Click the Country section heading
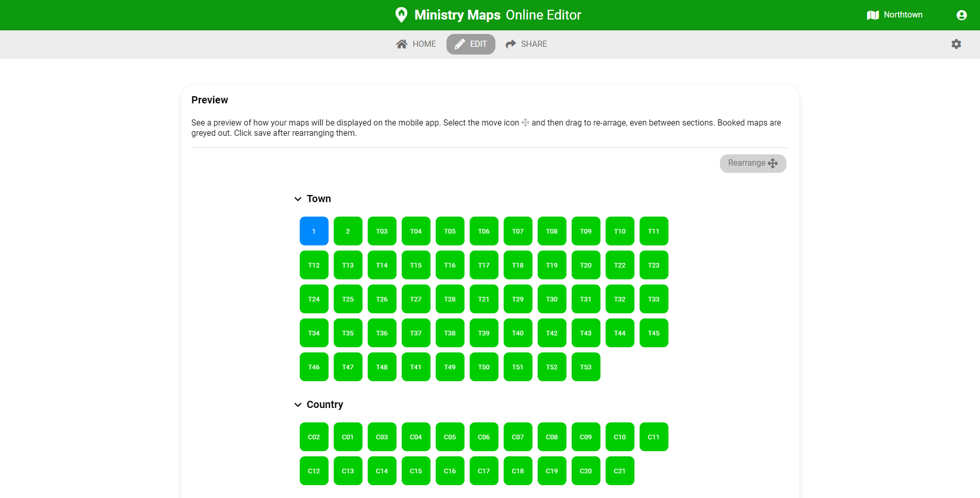 [325, 405]
